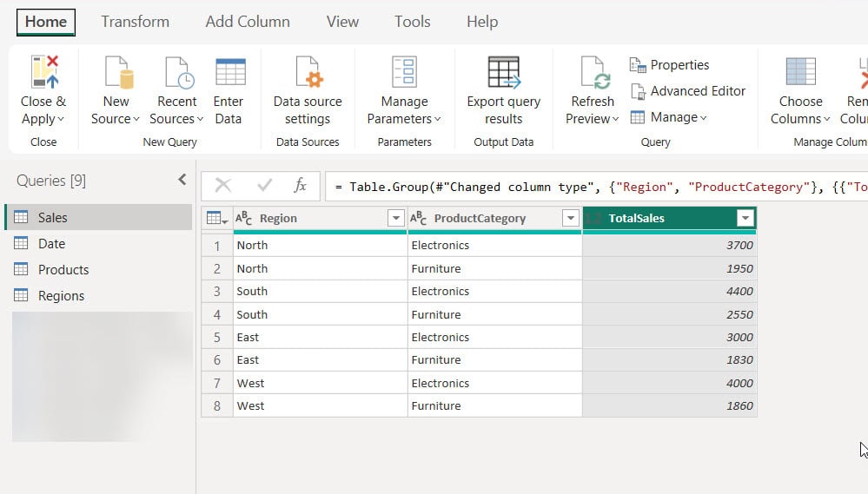Click the ProductCategory column header
The height and width of the screenshot is (494, 868).
pos(494,219)
